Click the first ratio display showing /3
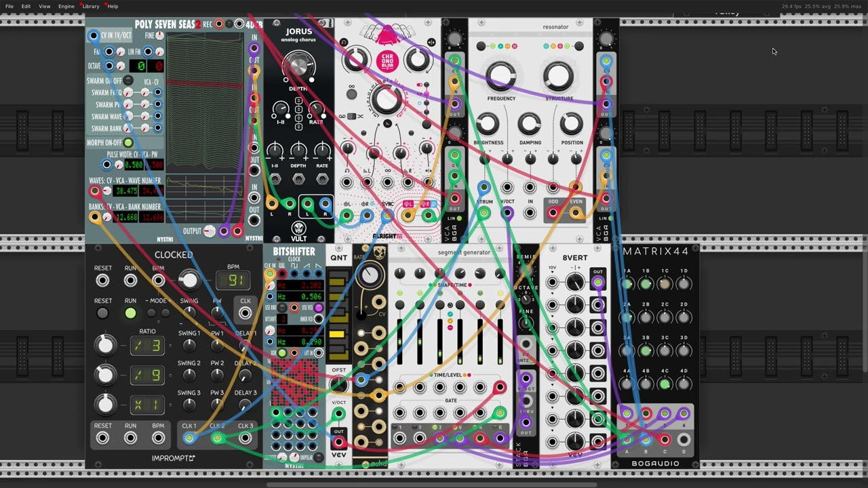868x488 pixels. click(147, 346)
